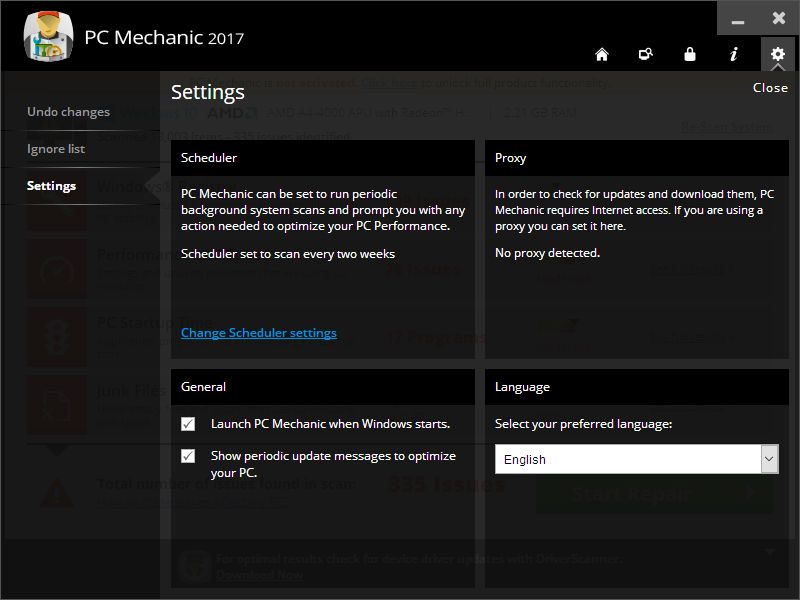Click the PC Mechanic 2017 title text
Screen dimensions: 800x600
[164, 38]
